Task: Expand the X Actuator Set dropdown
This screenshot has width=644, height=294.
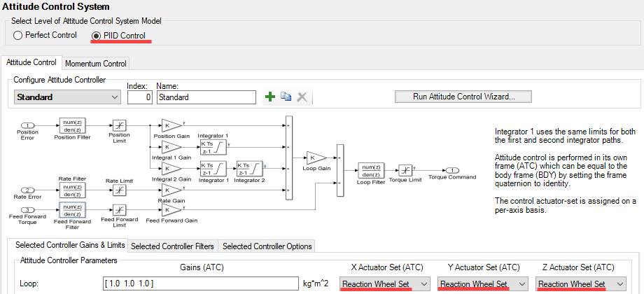Action: tap(385, 283)
